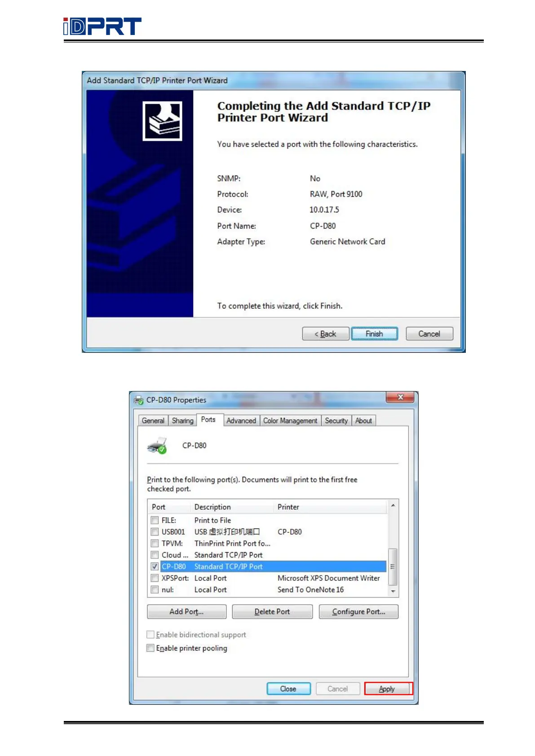Switch to the Color Management tab
The height and width of the screenshot is (756, 535).
pos(290,421)
